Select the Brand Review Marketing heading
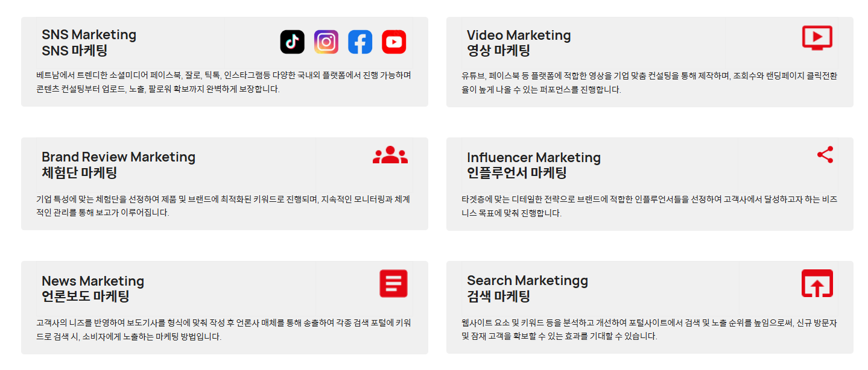This screenshot has height=370, width=868. (118, 165)
